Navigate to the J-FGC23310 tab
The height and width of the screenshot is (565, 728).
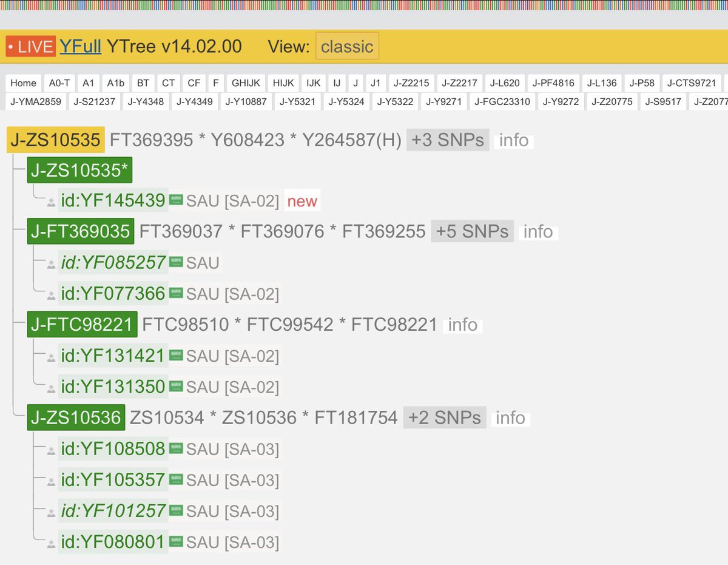tap(502, 102)
